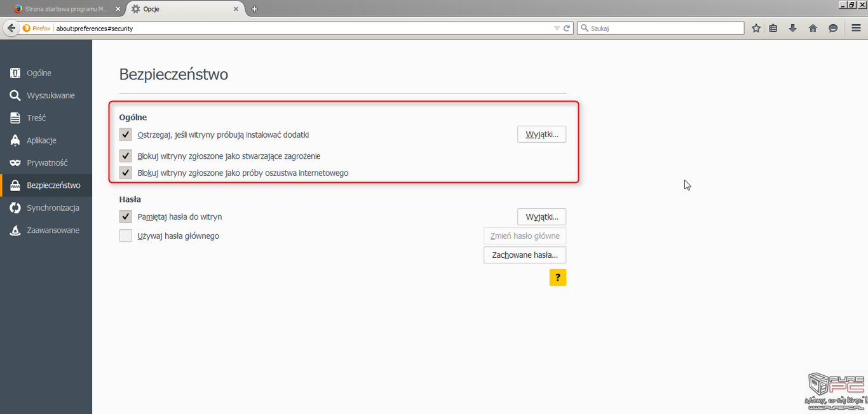The image size is (868, 414).
Task: Open the Zaawansowane sidebar section
Action: pos(52,230)
